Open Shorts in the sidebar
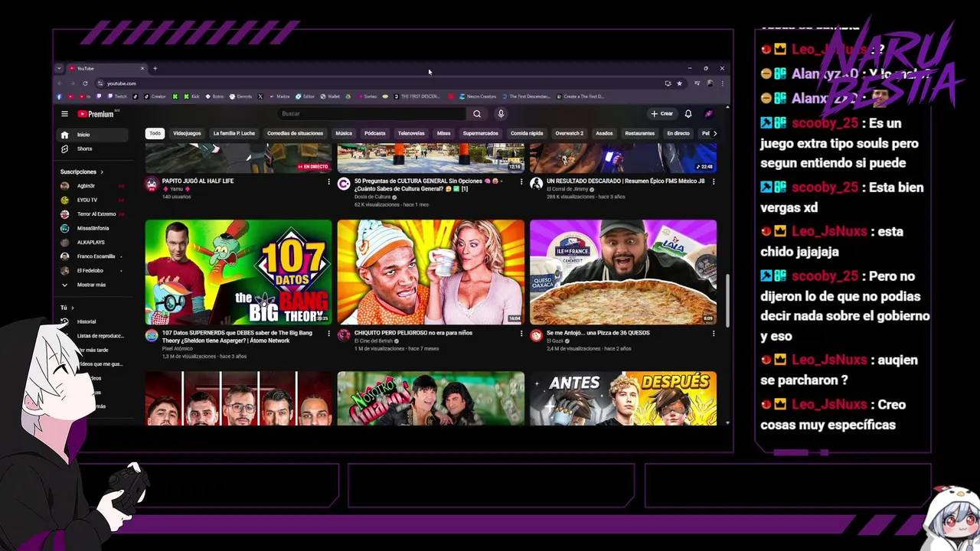This screenshot has width=980, height=551. [x=93, y=148]
